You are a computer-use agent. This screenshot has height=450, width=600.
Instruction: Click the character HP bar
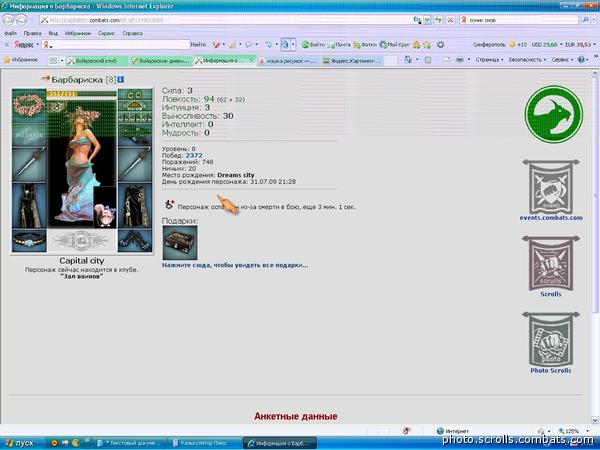pyautogui.click(x=82, y=94)
